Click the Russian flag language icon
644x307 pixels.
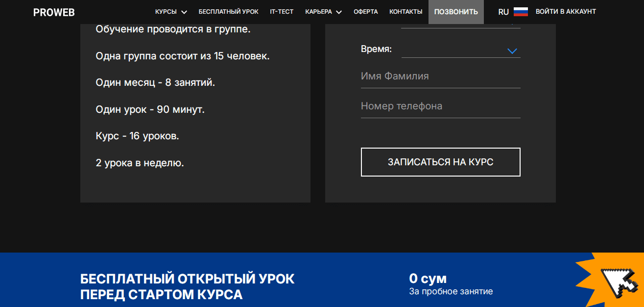point(521,11)
